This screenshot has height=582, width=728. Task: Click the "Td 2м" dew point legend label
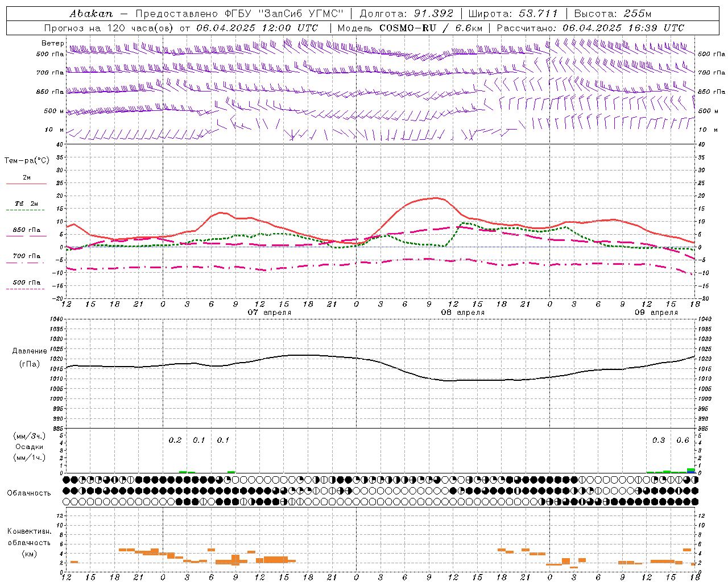[26, 203]
